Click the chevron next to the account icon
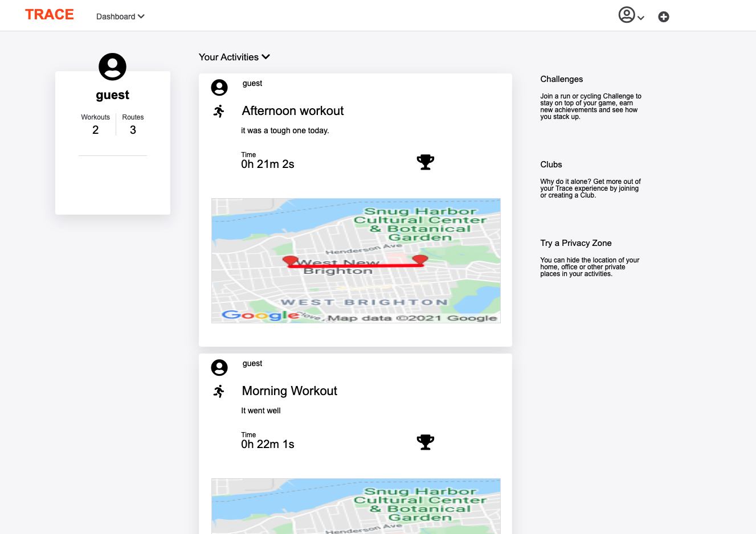Image resolution: width=756 pixels, height=534 pixels. pos(641,18)
